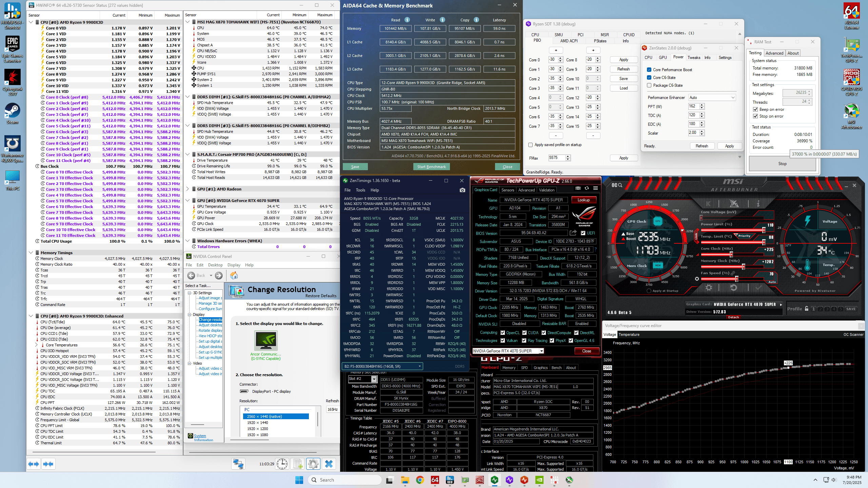Viewport: 868px width, 488px height.
Task: Click HWiNFO settings gear icon
Action: coord(313,464)
